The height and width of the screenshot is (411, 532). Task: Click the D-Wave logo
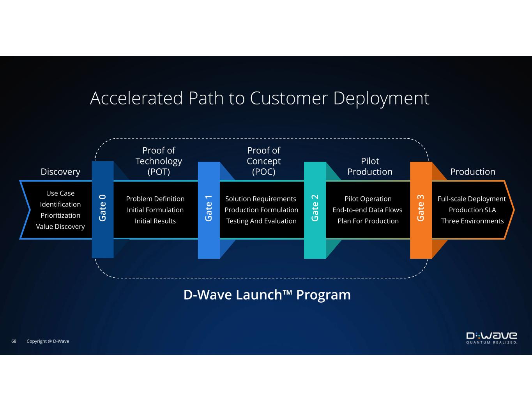click(x=492, y=338)
